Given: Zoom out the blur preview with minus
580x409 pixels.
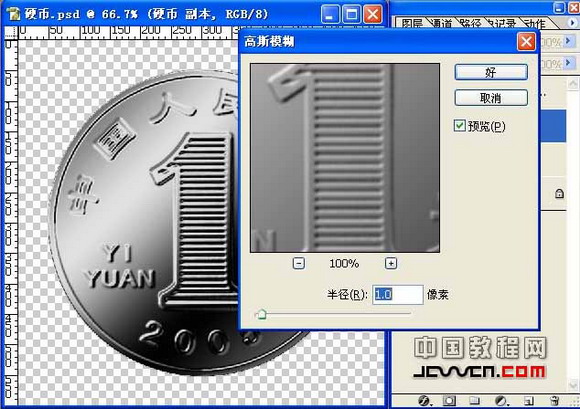Looking at the screenshot, I should pos(299,263).
